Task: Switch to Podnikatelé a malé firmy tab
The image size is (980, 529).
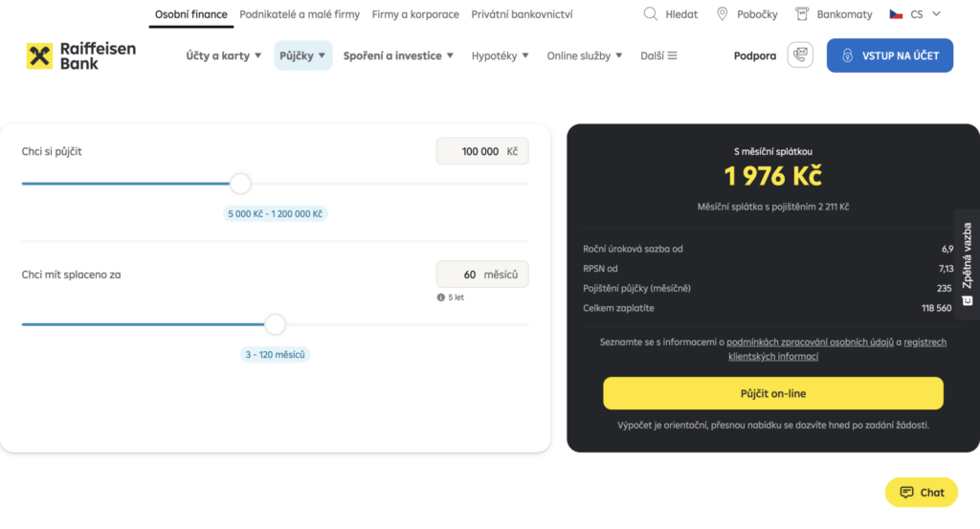Action: point(300,14)
